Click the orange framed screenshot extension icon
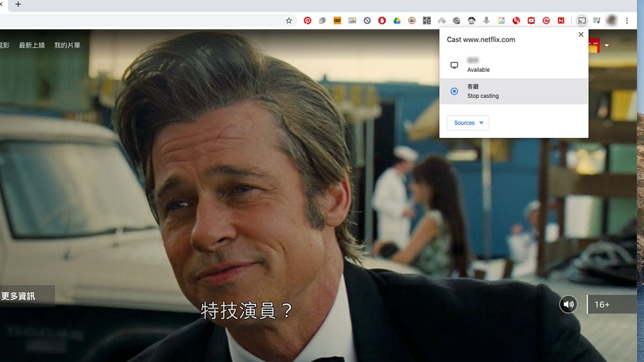The width and height of the screenshot is (644, 362). tap(412, 20)
